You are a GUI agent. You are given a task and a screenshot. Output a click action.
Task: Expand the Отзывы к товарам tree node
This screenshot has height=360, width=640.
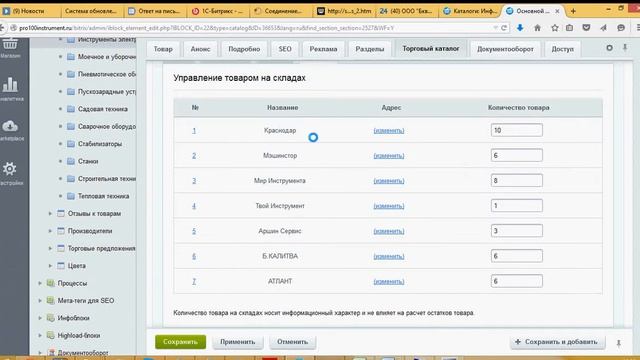point(50,213)
